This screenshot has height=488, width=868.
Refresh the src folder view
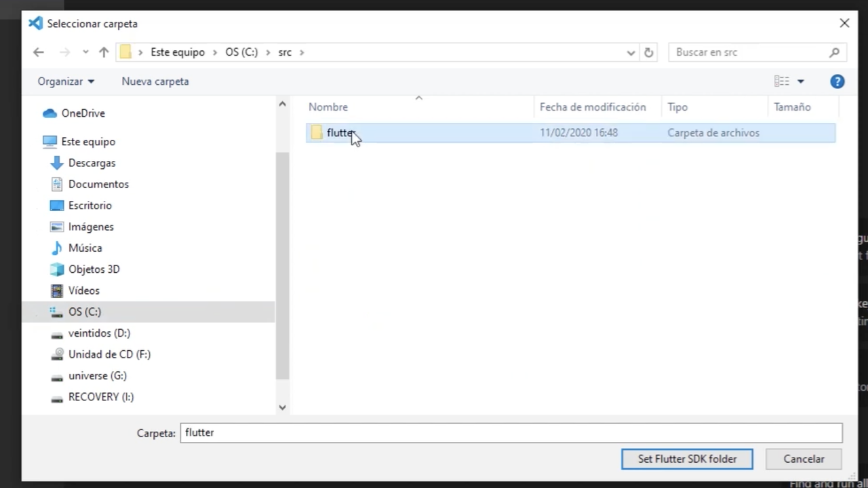click(649, 52)
